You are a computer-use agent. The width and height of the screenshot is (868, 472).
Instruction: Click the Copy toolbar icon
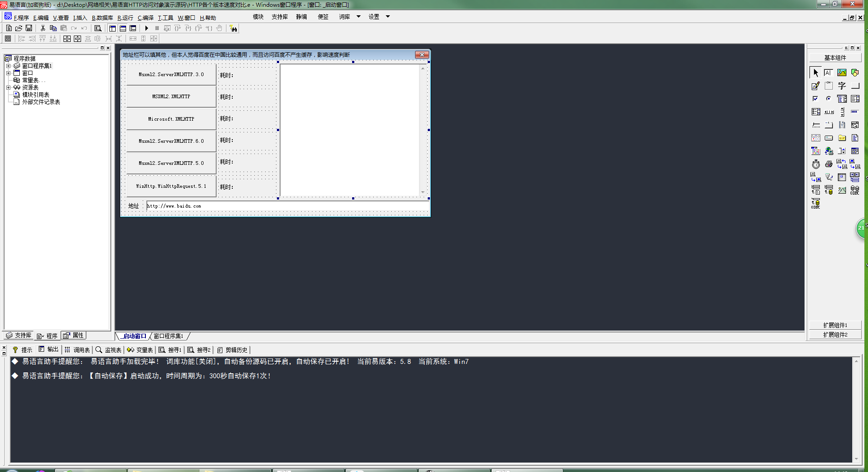[x=53, y=28]
